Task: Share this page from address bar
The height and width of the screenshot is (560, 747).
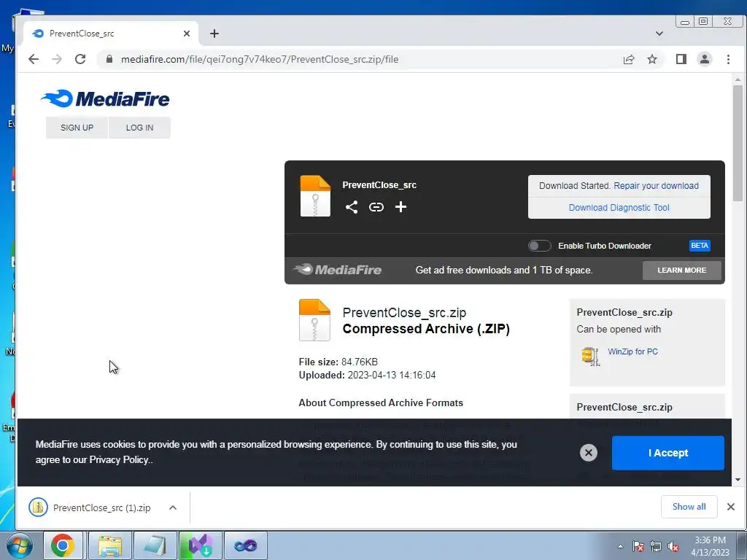Action: [629, 59]
